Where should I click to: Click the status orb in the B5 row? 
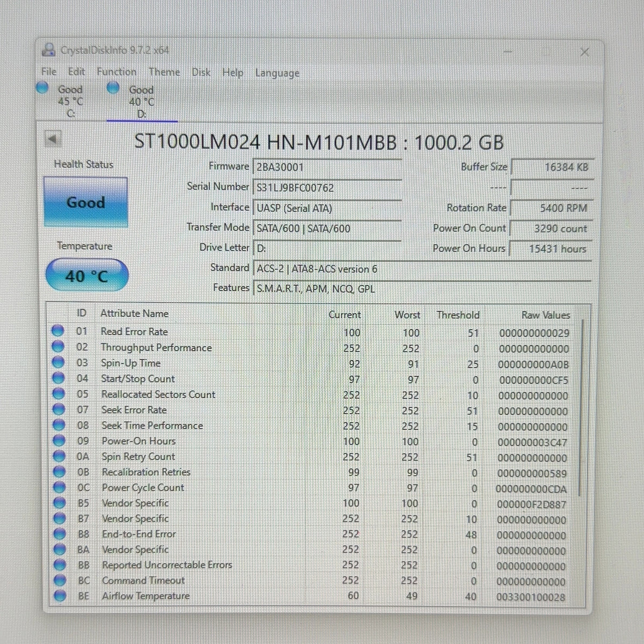pyautogui.click(x=59, y=502)
